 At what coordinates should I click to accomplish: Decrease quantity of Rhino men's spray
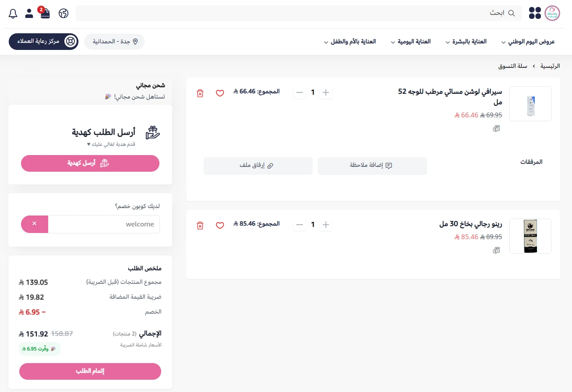coord(300,225)
